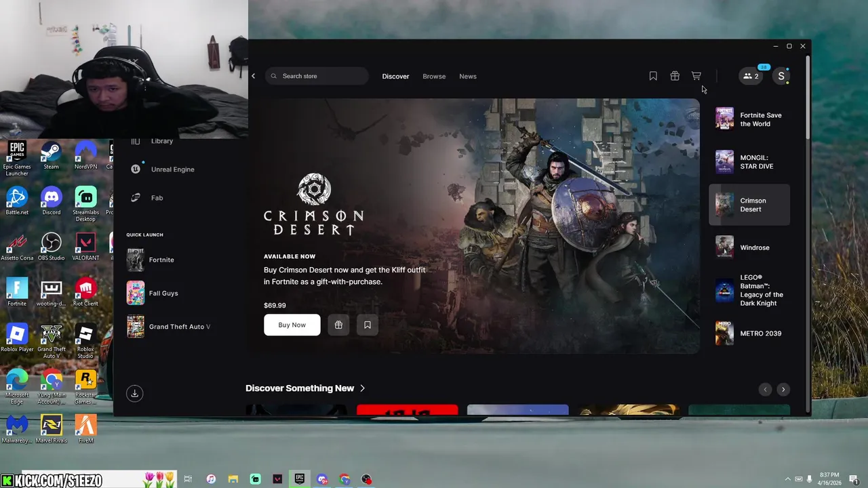Open Epic Games Launcher taskbar icon
The height and width of the screenshot is (488, 868).
(300, 479)
